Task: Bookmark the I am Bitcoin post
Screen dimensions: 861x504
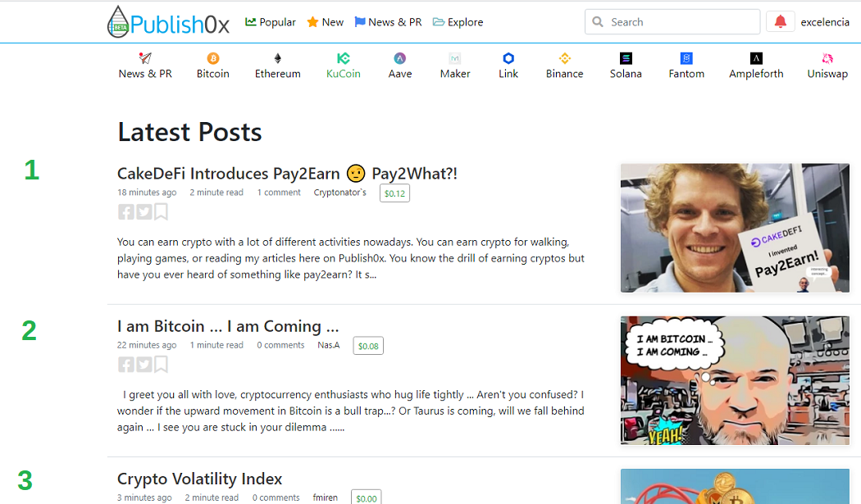Action: [161, 365]
